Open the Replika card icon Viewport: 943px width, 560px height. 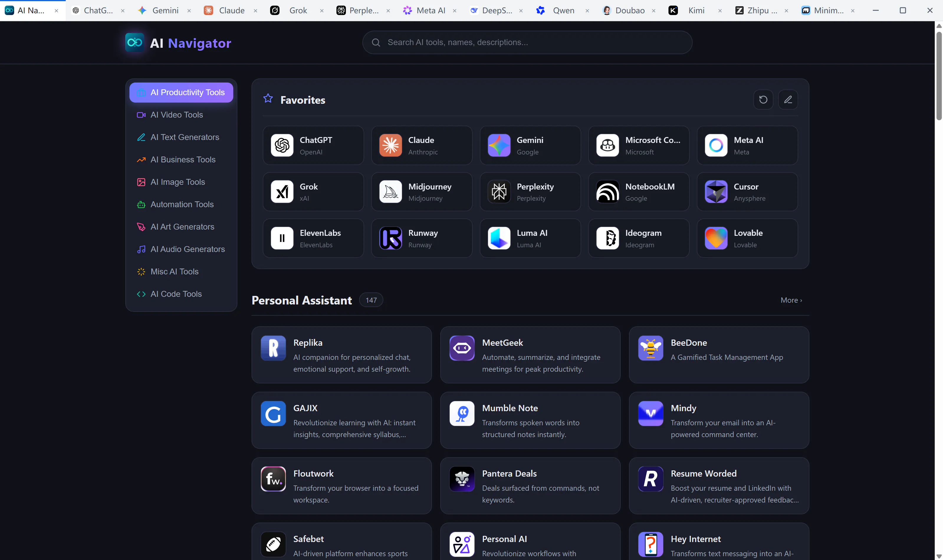coord(273,348)
